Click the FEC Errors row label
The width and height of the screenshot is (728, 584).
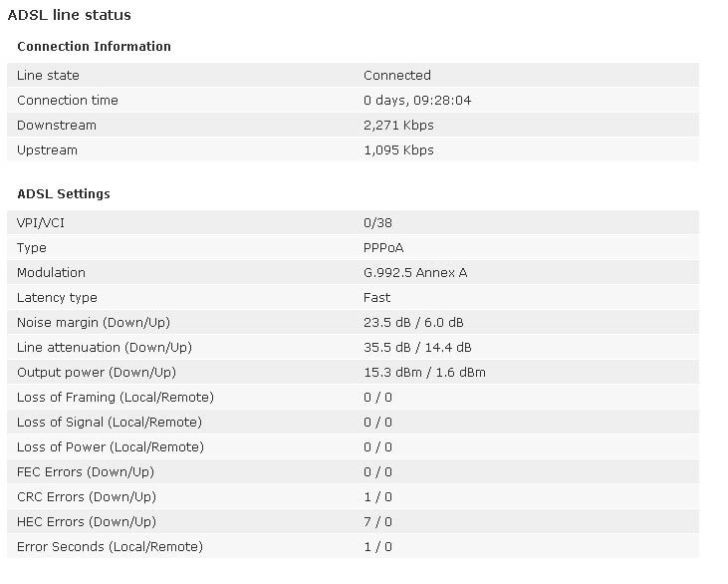[86, 472]
